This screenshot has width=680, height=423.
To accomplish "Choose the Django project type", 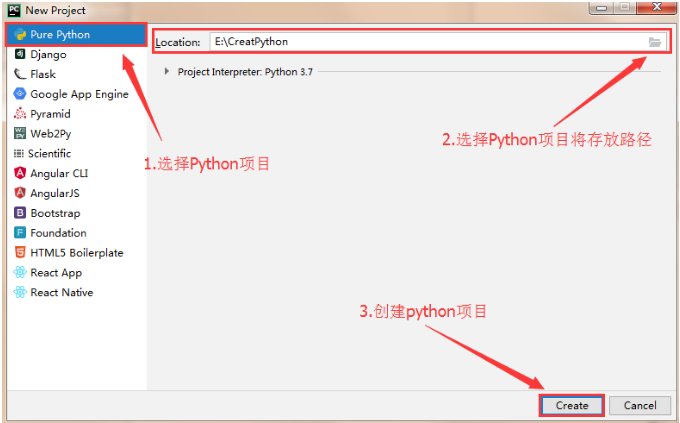I will coord(76,54).
